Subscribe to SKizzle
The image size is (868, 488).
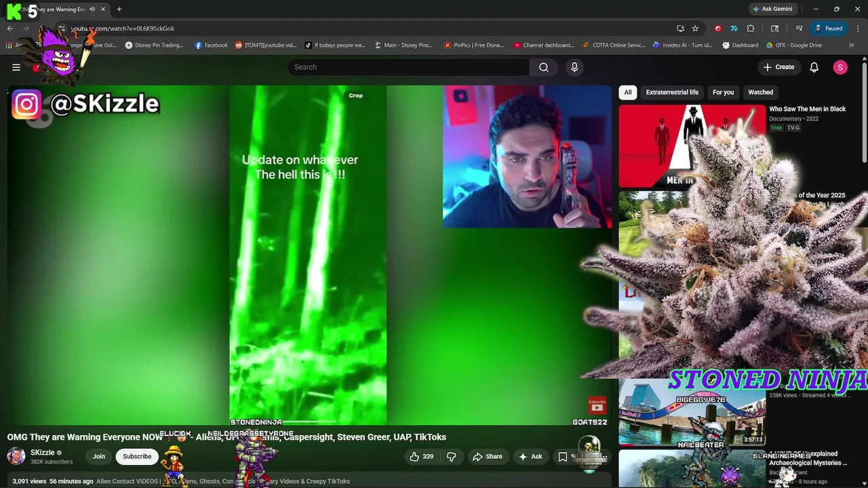pyautogui.click(x=137, y=457)
